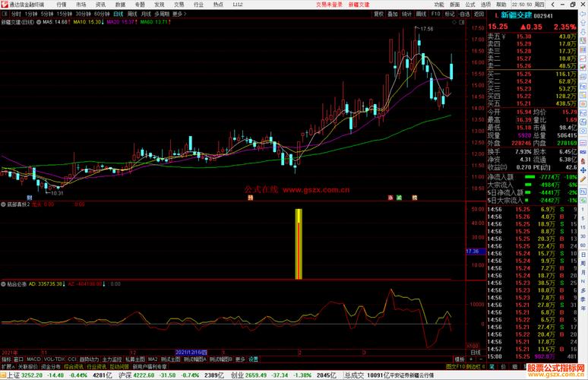The image size is (588, 380).
Task: Click the 复权 toolbar button
Action: click(379, 14)
